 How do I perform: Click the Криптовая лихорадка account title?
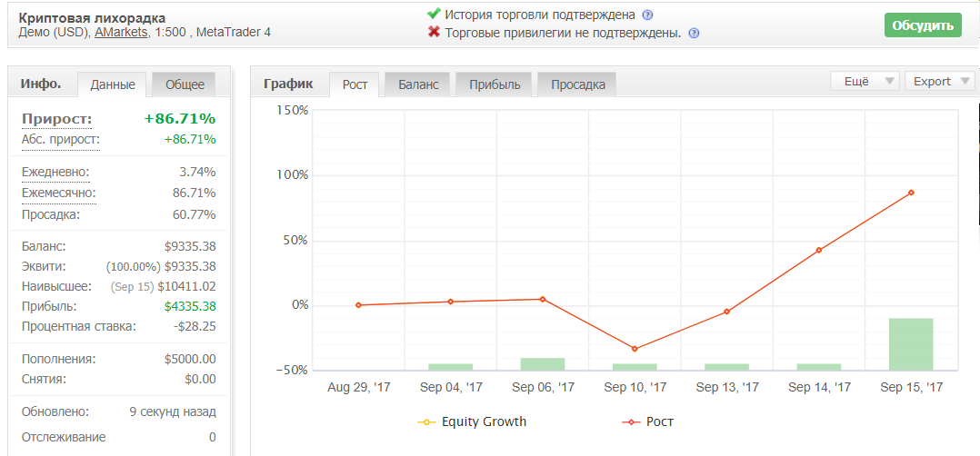(x=93, y=18)
